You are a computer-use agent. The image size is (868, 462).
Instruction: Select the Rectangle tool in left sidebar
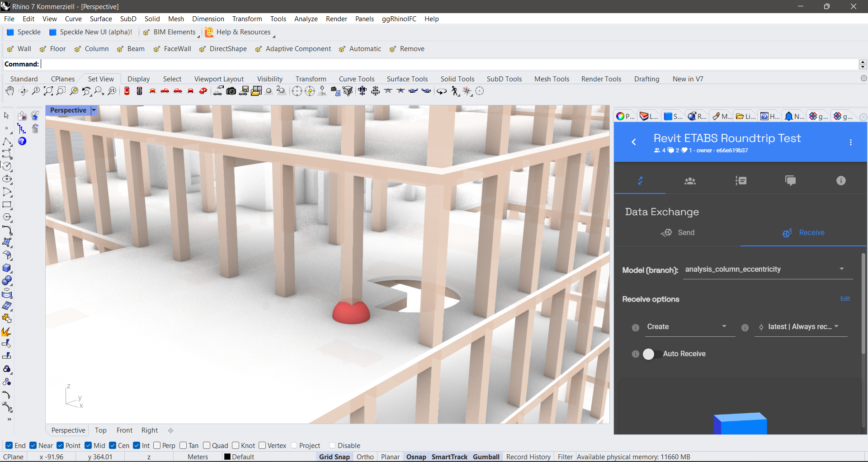pyautogui.click(x=7, y=205)
